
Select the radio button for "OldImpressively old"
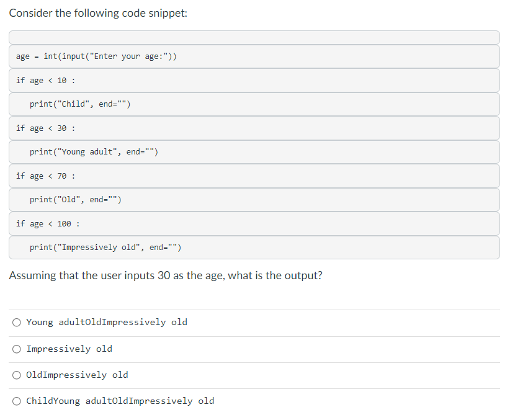[17, 375]
